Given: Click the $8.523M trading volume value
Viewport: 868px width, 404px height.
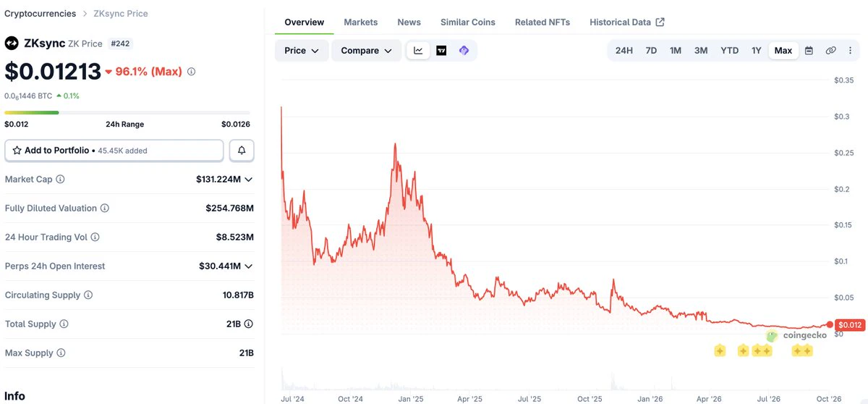Looking at the screenshot, I should (x=234, y=237).
